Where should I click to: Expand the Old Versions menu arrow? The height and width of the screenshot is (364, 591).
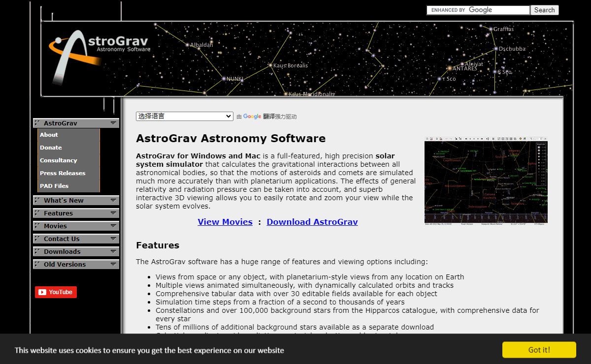point(113,265)
